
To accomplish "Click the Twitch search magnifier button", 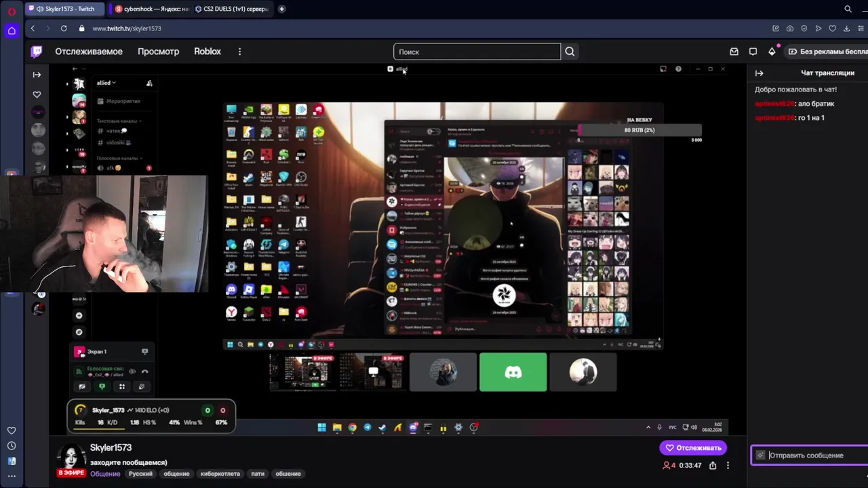I will (x=570, y=52).
